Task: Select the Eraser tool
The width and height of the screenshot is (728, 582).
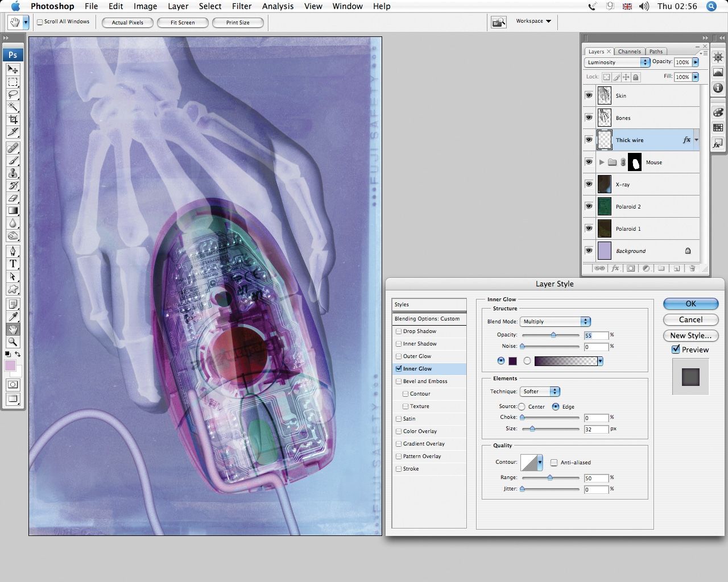Action: click(x=13, y=197)
